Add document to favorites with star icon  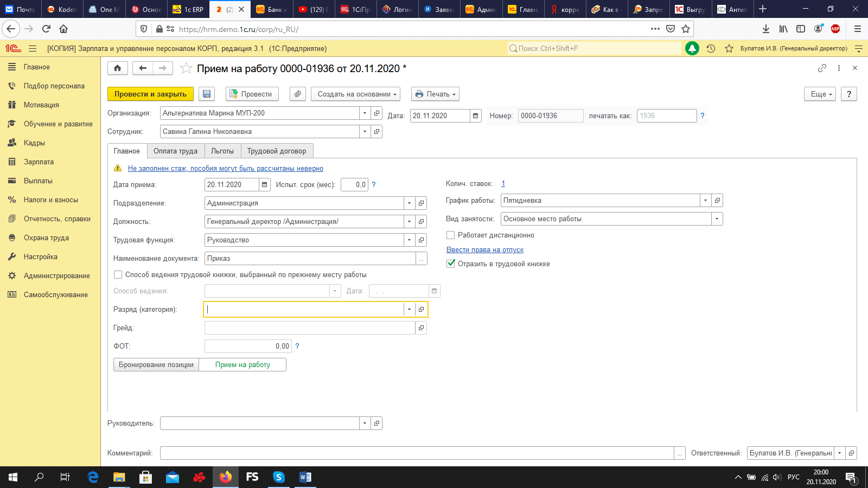(186, 68)
